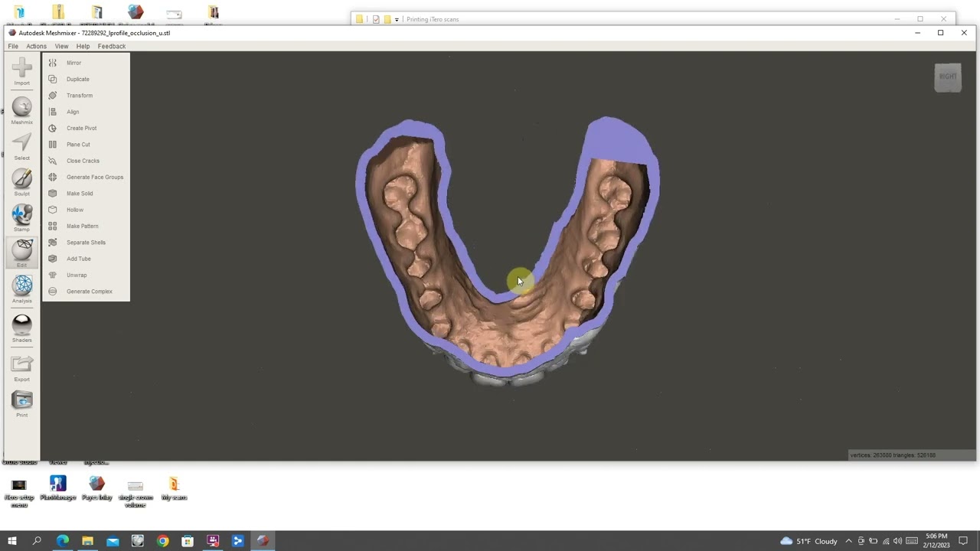Click Generate Complex
Image resolution: width=980 pixels, height=551 pixels.
pyautogui.click(x=89, y=292)
